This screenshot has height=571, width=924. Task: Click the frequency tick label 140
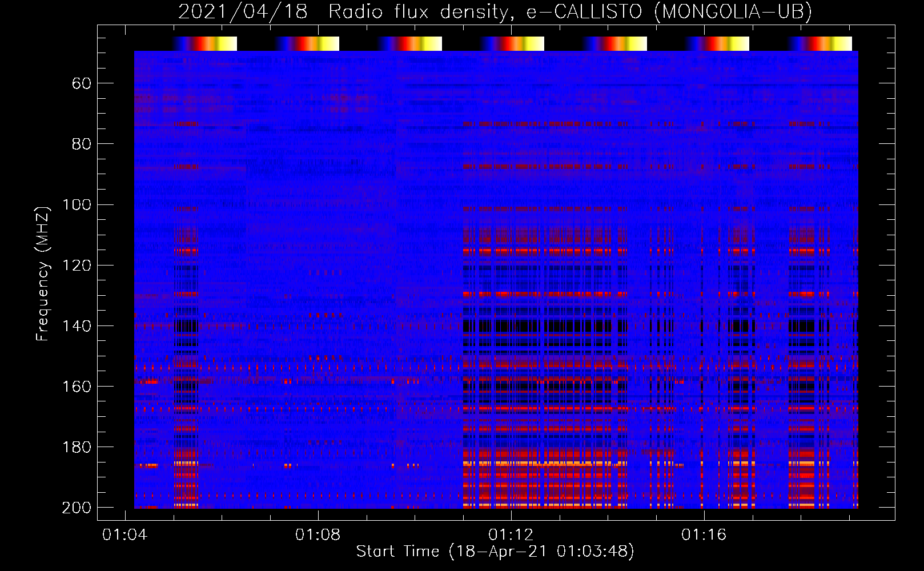[77, 326]
